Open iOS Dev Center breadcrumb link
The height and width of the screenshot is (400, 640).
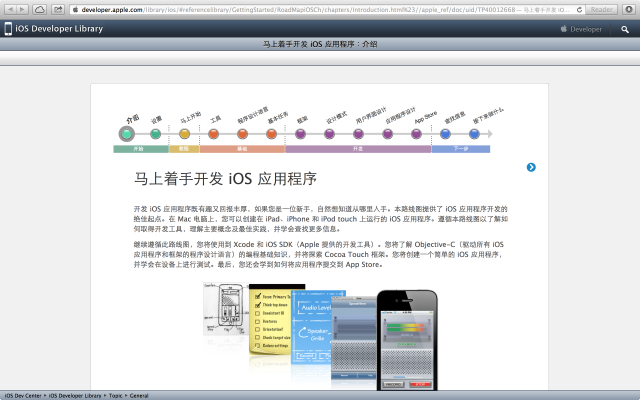pos(23,396)
